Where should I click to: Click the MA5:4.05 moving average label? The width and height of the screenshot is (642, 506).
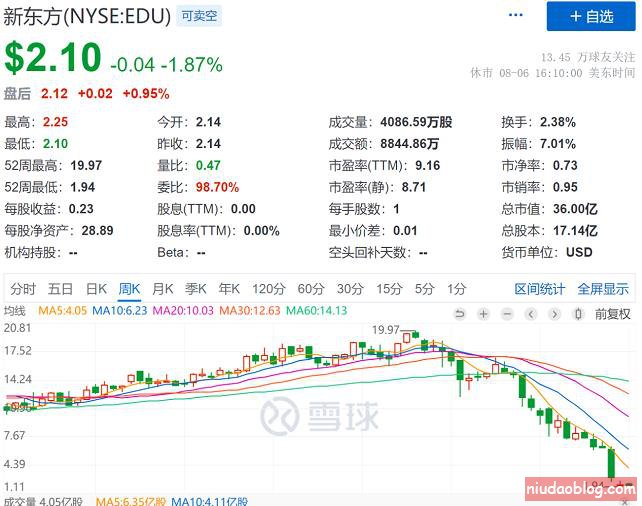click(x=62, y=311)
